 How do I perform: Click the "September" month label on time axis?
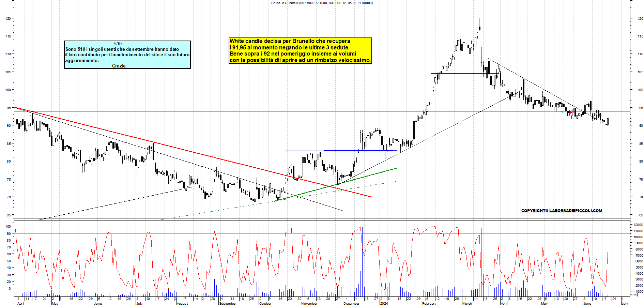[228, 303]
